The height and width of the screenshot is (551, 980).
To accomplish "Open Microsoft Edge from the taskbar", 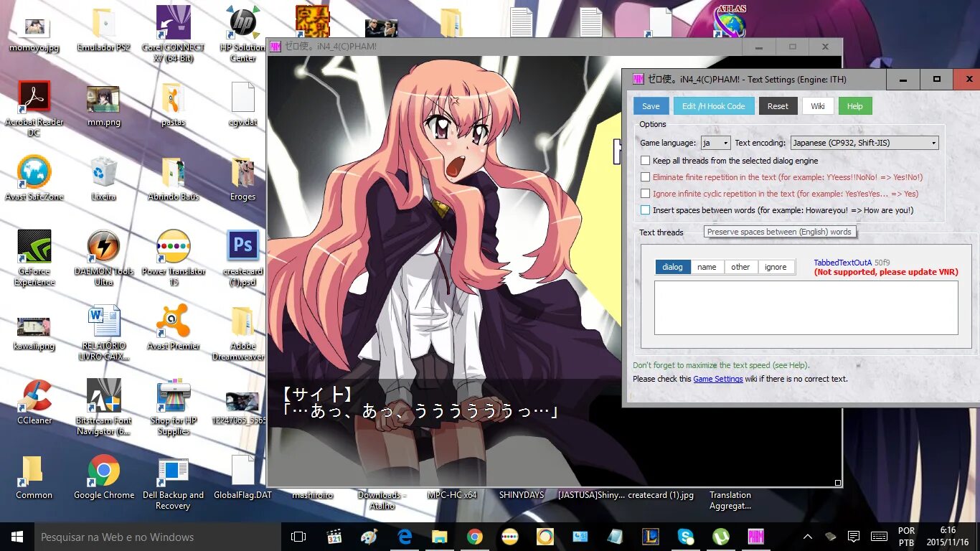I will tap(405, 537).
